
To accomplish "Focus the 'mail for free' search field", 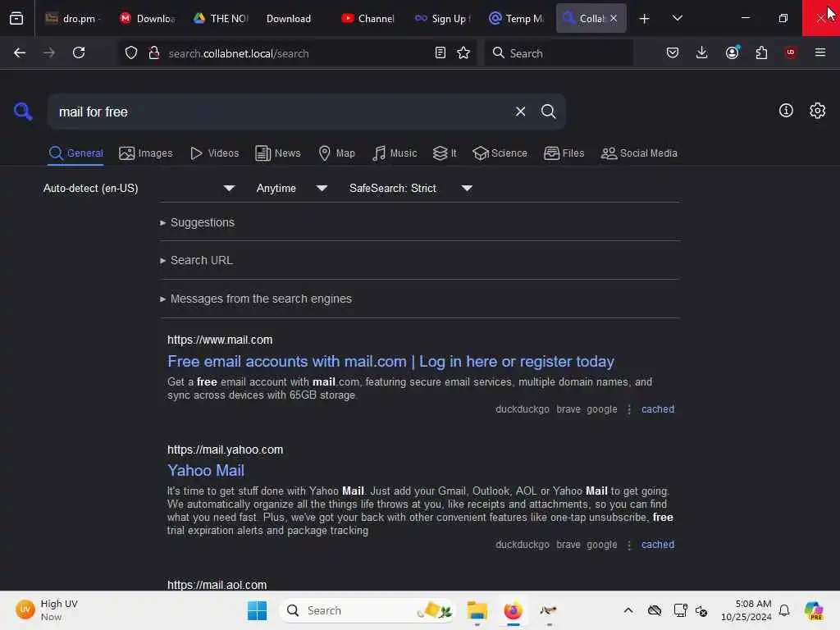I will (279, 112).
